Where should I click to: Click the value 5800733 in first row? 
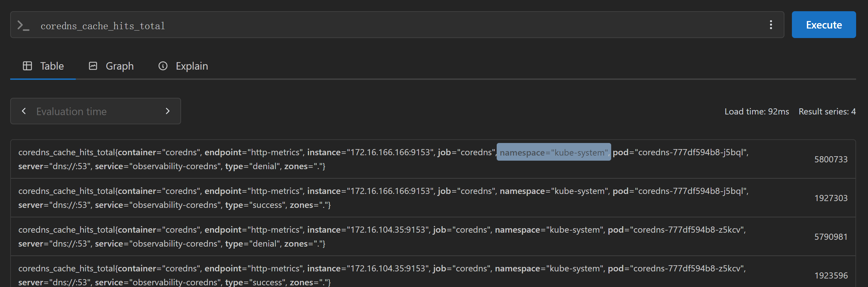[831, 159]
